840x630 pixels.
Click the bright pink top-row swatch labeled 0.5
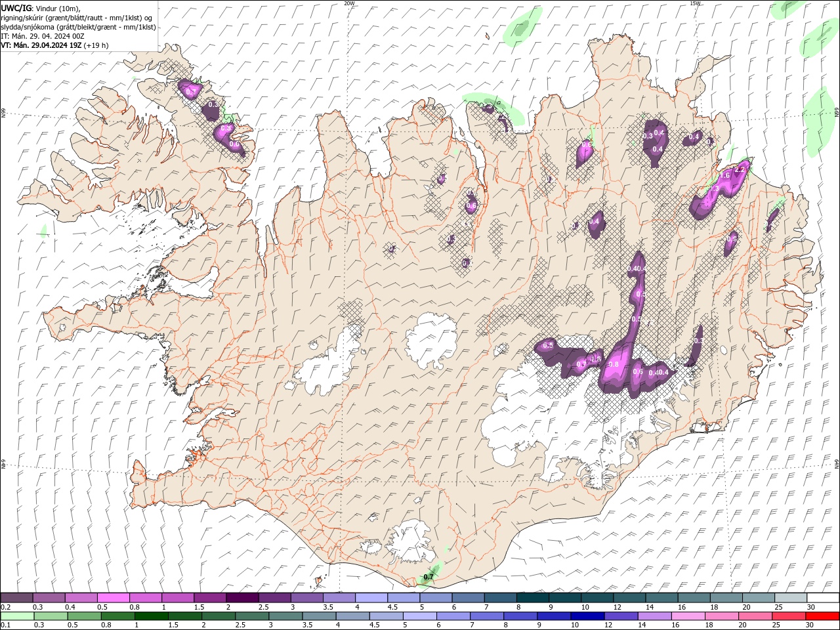113,597
